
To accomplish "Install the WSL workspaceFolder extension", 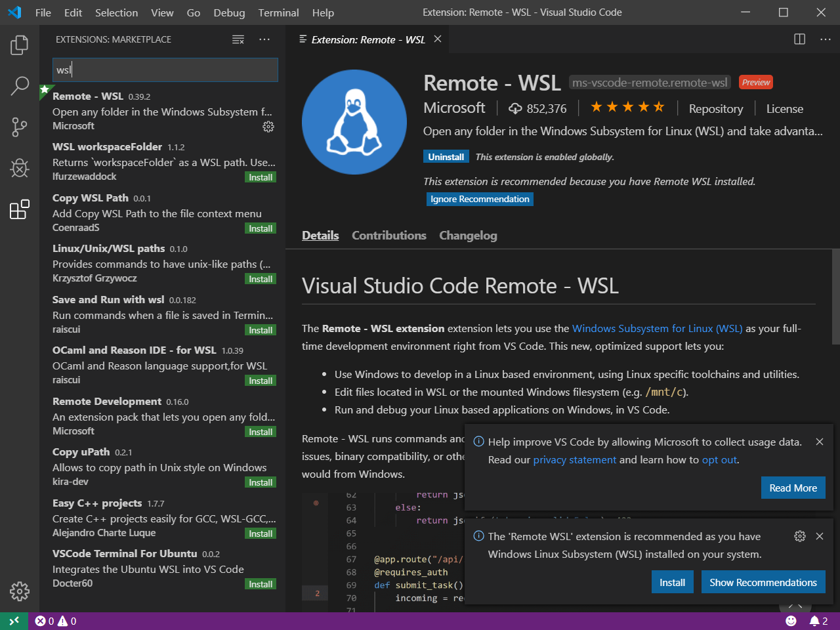I will coord(261,177).
